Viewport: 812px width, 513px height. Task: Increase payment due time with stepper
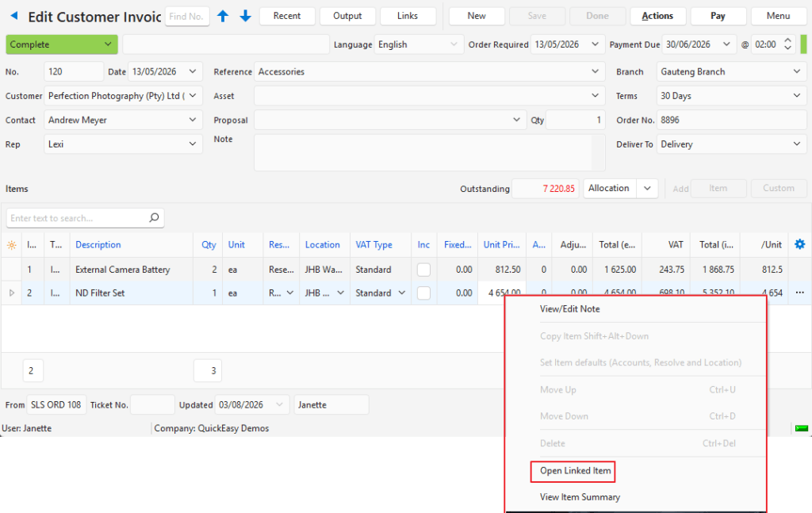click(787, 40)
